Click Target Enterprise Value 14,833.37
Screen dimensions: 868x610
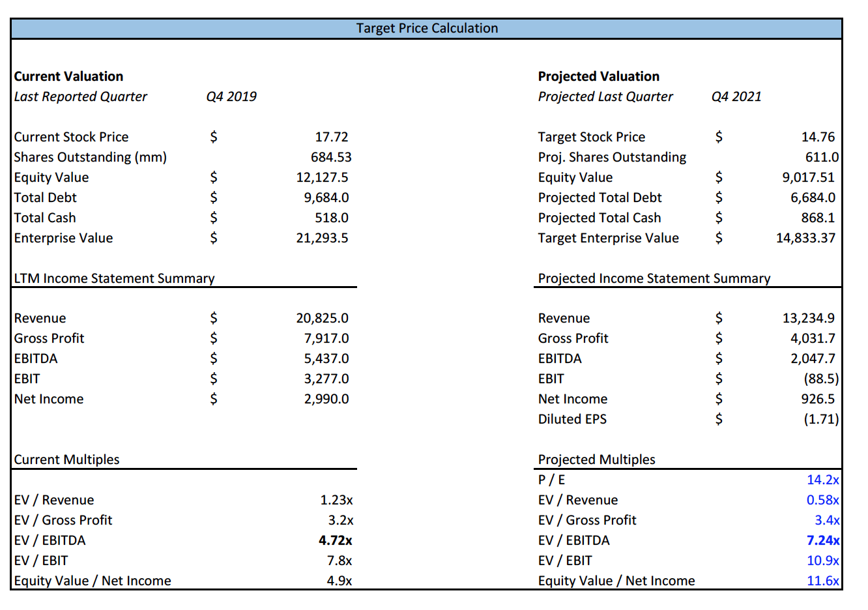(805, 238)
